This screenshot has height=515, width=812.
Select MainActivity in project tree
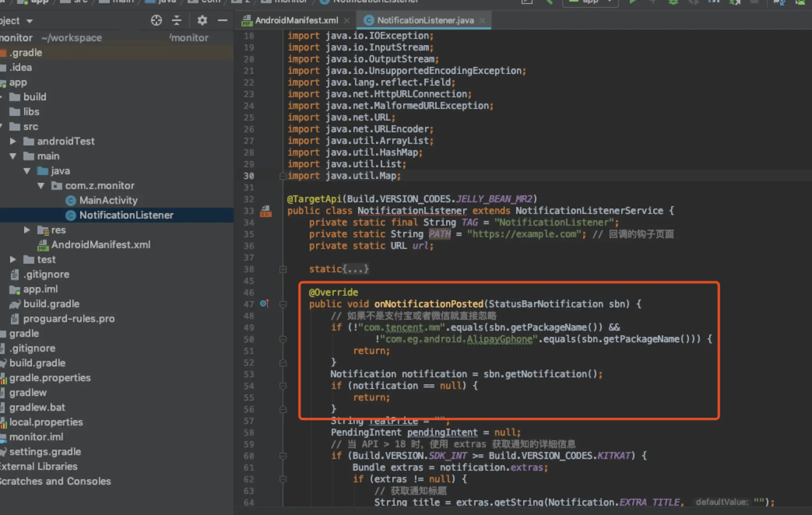pyautogui.click(x=108, y=200)
